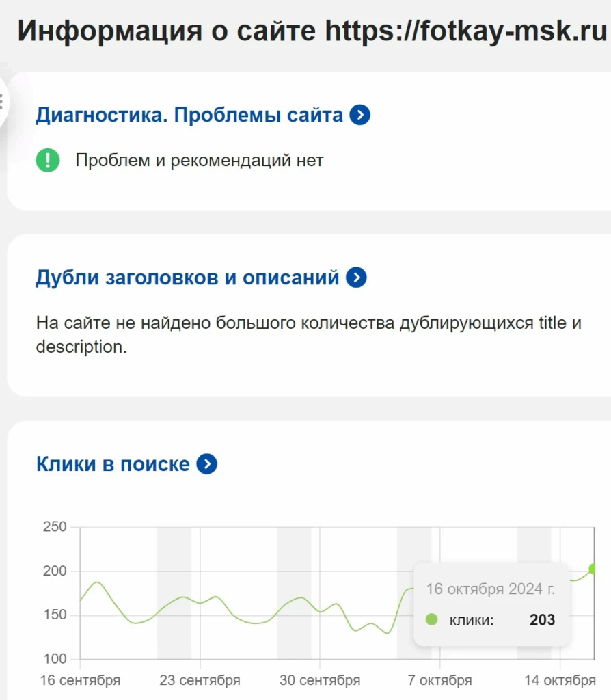
Task: Click the tooltip date 16 октября 2024 г.
Action: click(x=491, y=589)
